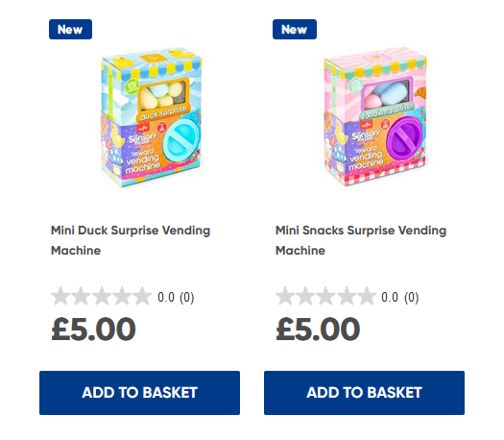The width and height of the screenshot is (504, 440).
Task: Select fifth star of duck product rating
Action: (142, 296)
